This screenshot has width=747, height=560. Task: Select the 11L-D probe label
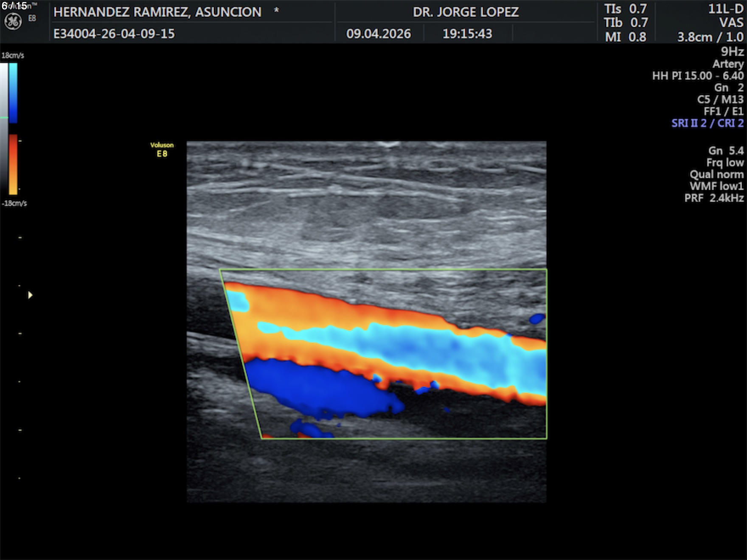[725, 9]
